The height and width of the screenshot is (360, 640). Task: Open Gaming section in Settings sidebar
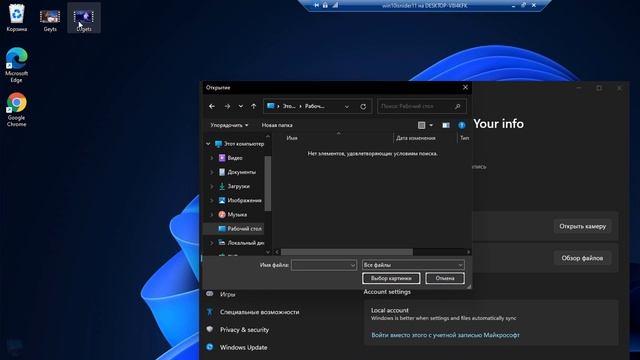tap(227, 294)
